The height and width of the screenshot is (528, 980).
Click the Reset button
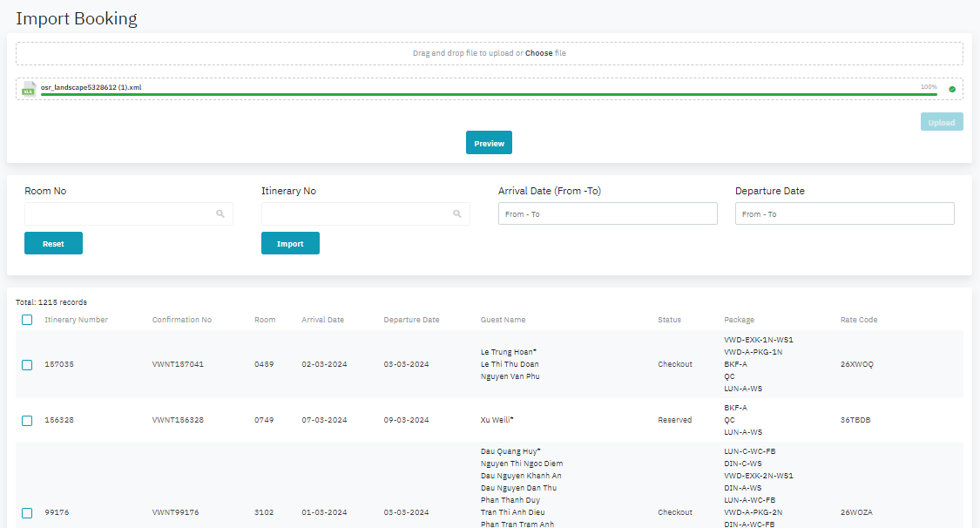pyautogui.click(x=53, y=244)
